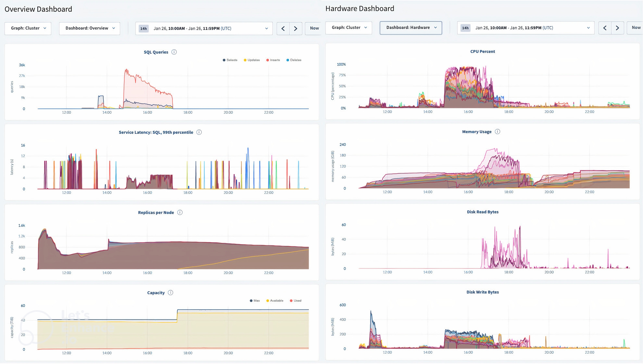Toggle Max series in Capacity legend
This screenshot has height=364, width=643.
tap(255, 301)
